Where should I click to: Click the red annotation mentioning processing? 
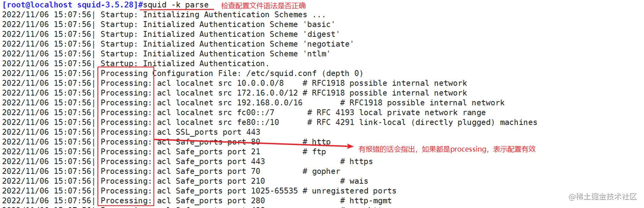447,149
